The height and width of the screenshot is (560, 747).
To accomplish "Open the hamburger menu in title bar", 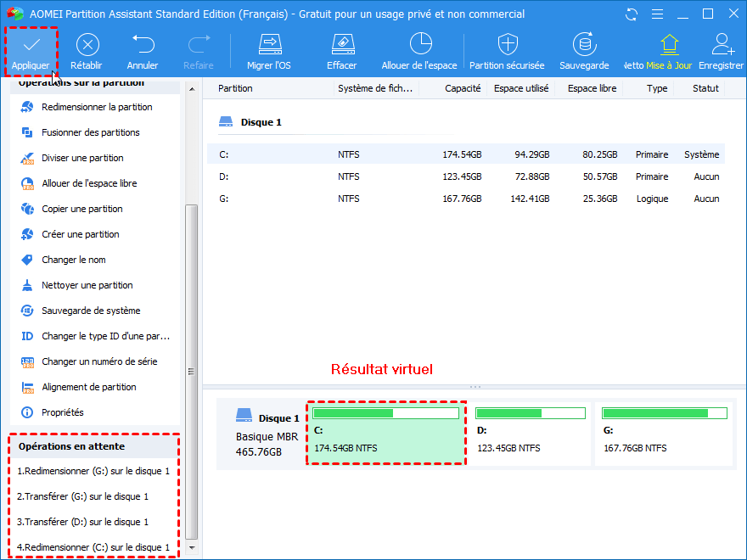I will pos(657,14).
